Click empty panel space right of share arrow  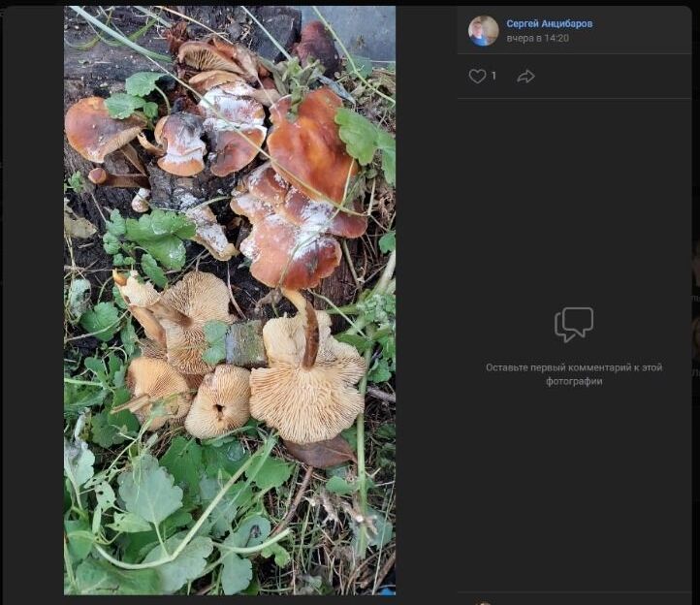[620, 76]
